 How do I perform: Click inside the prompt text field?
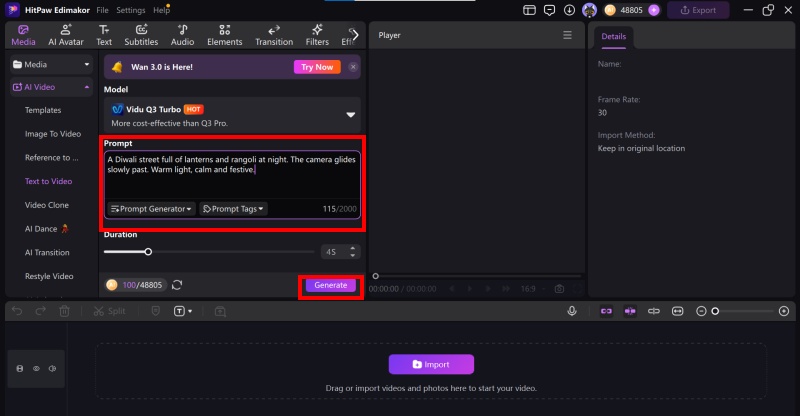point(232,174)
